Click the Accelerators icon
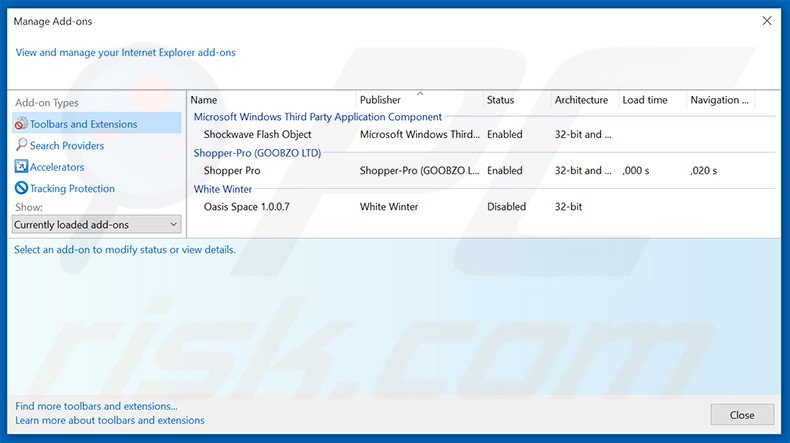This screenshot has width=790, height=443. (21, 166)
